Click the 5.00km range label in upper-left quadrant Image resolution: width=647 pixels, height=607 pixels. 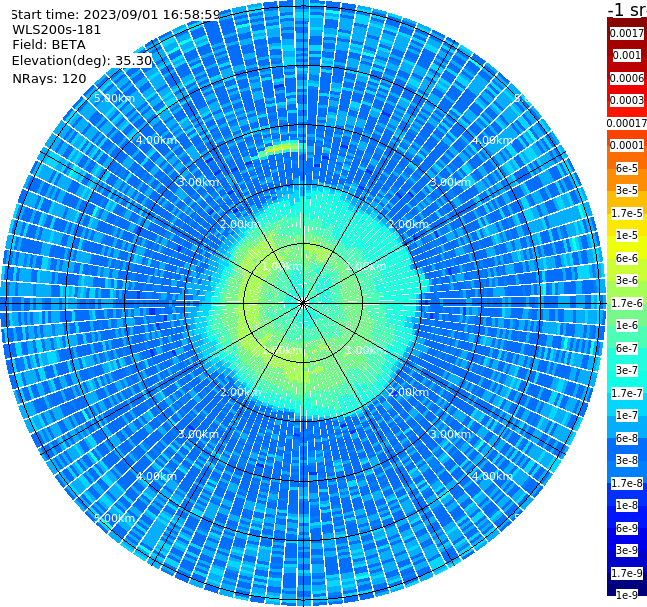click(114, 98)
